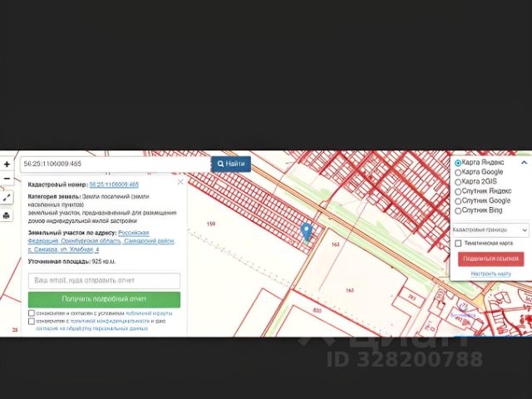Screen dimensions: 532x399
Task: Check the public offer agreement checkbox
Action: (x=32, y=313)
